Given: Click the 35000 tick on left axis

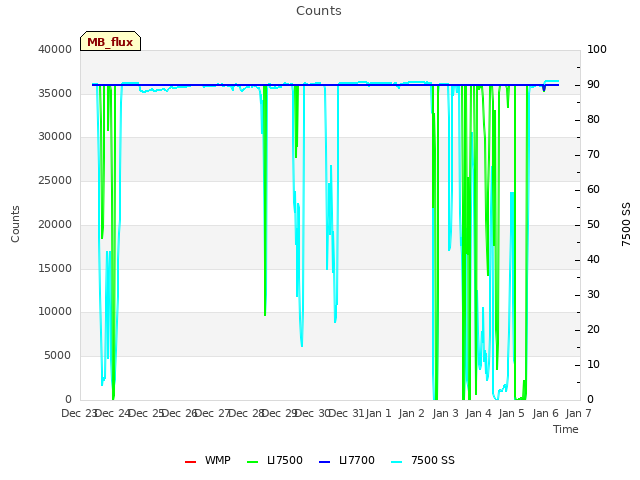Looking at the screenshot, I should (x=55, y=93).
